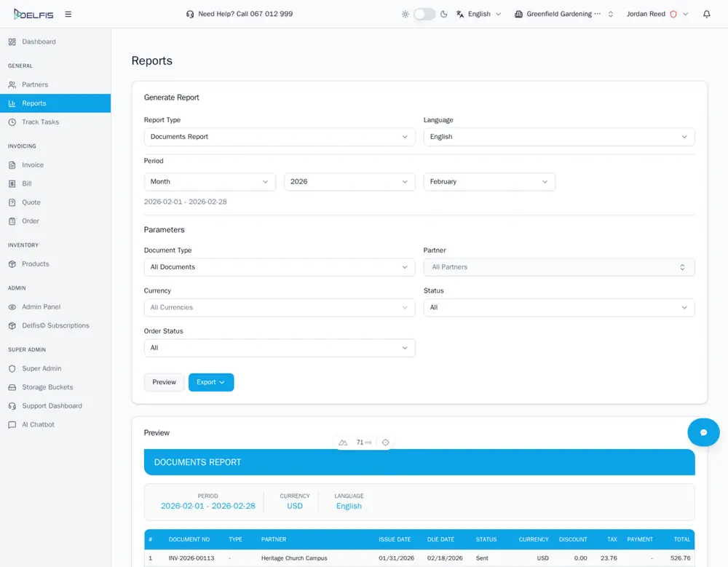Image resolution: width=728 pixels, height=567 pixels.
Task: Open the Report Type dropdown
Action: pos(280,137)
